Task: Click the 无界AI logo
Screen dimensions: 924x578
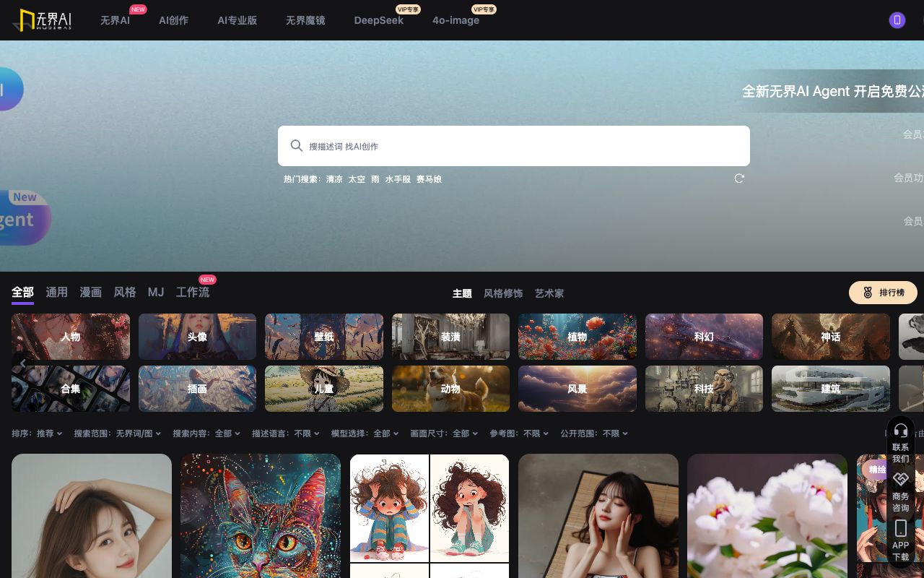Action: (43, 20)
